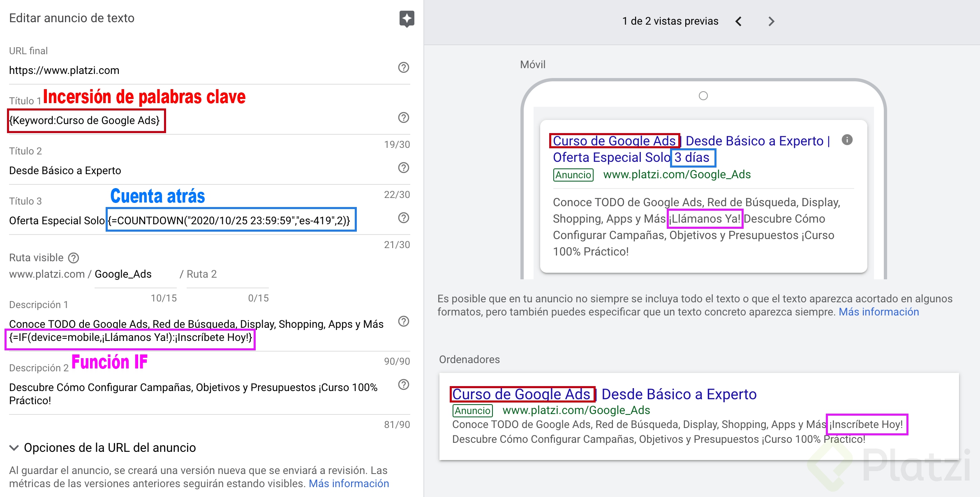Click '1 de 2 vistas previas' label
This screenshot has height=497, width=980.
coord(670,21)
